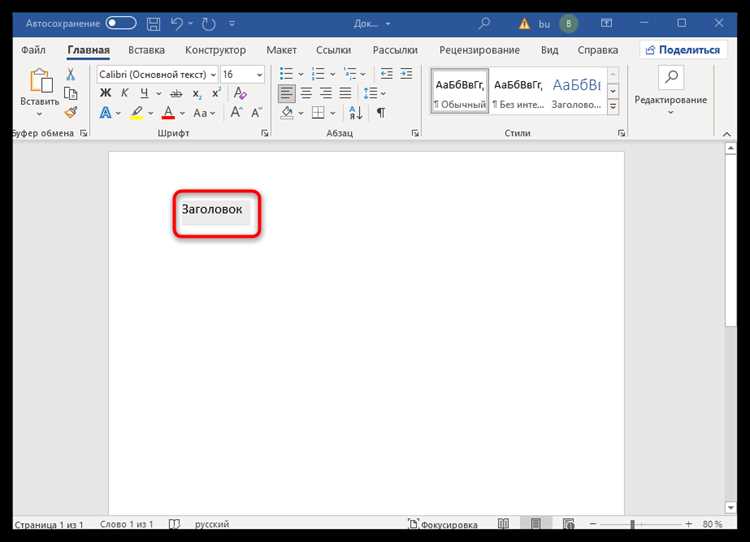
Task: Open the Change Case Aa menu
Action: (x=204, y=113)
